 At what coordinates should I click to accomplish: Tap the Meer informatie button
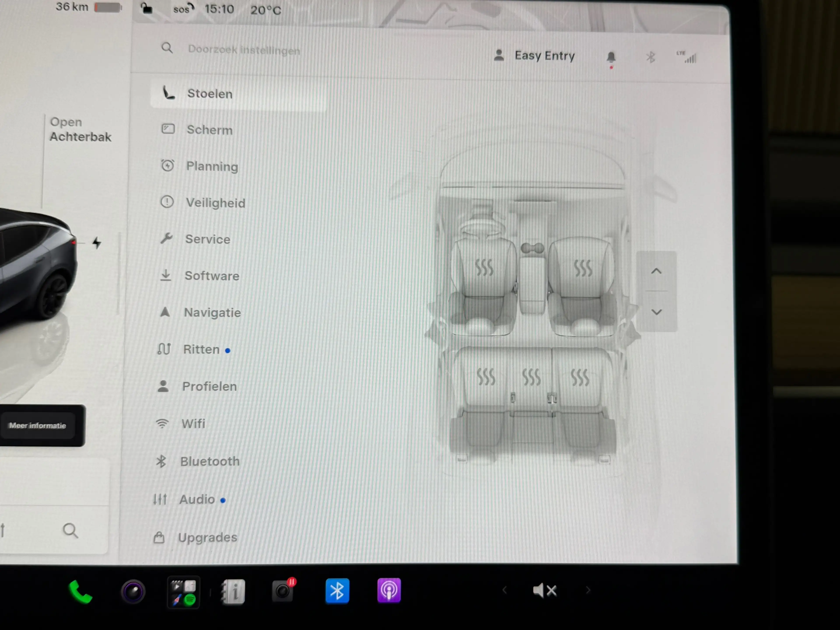[38, 426]
